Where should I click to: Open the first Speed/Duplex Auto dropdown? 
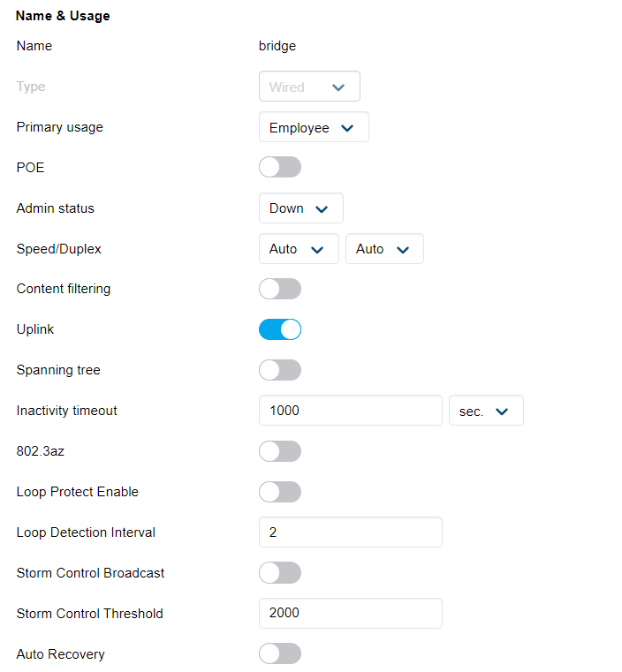(x=298, y=249)
